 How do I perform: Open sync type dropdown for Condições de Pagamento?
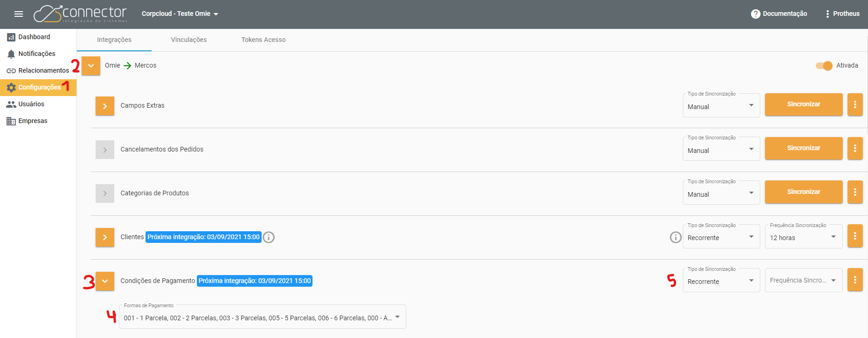click(722, 281)
